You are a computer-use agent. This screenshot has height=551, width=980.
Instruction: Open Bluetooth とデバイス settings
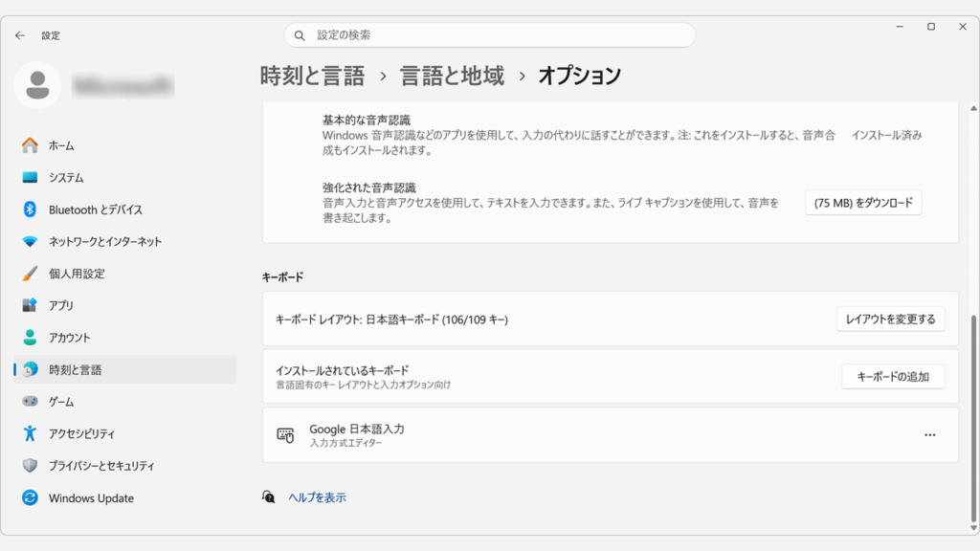(125, 209)
